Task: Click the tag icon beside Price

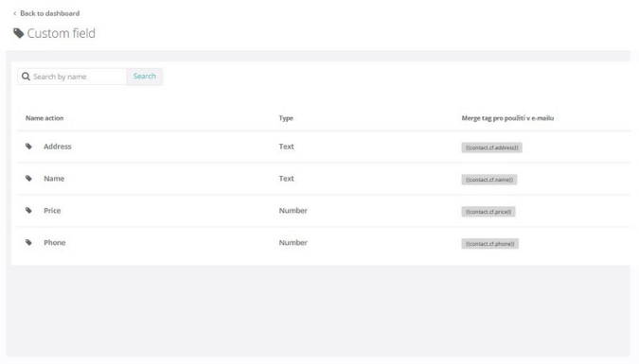Action: tap(28, 211)
